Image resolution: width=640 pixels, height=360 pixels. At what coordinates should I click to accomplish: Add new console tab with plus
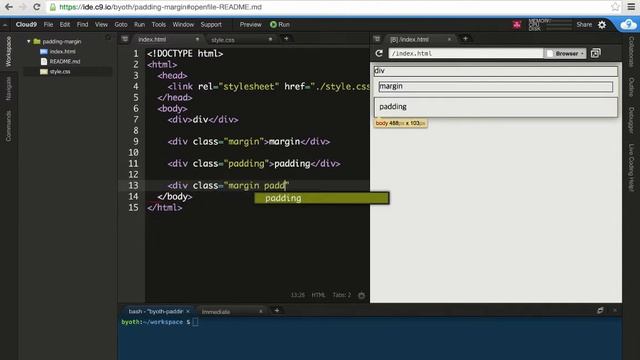277,311
